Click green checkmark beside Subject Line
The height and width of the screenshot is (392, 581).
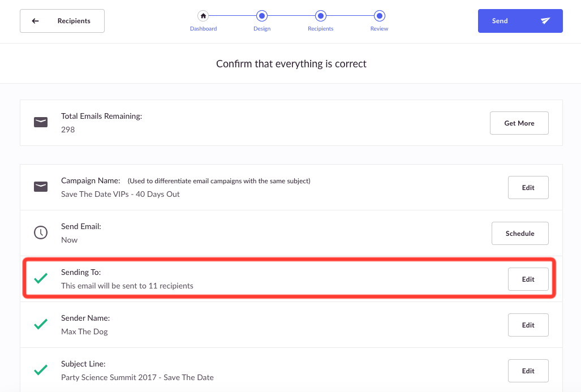41,370
